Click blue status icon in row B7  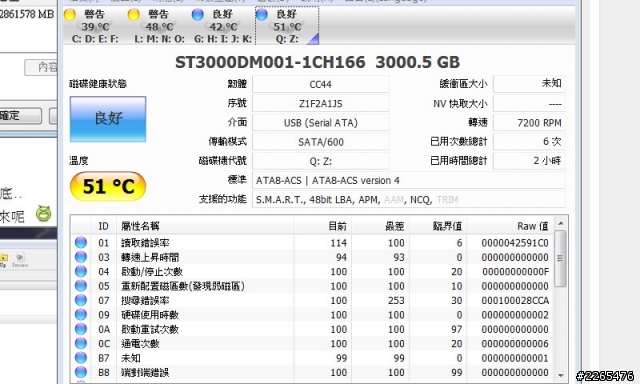(81, 358)
